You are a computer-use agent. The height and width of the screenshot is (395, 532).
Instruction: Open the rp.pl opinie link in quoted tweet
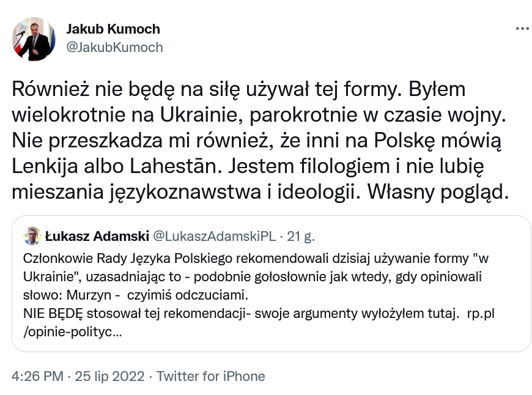480,314
